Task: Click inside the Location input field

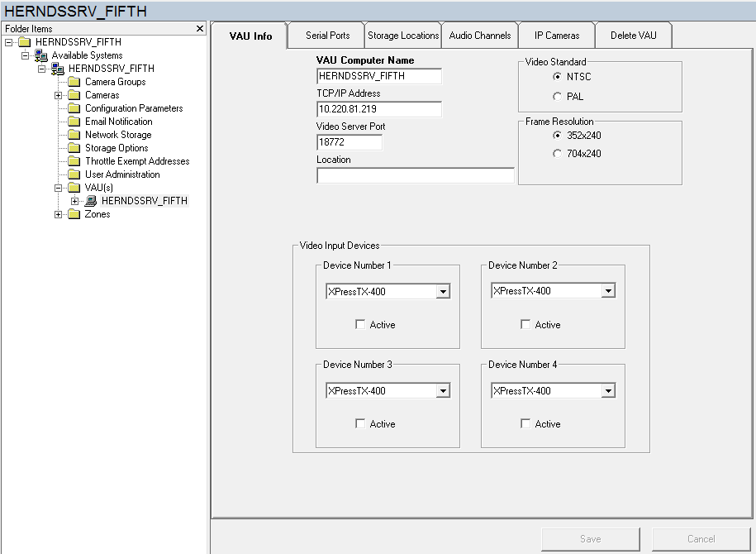Action: point(415,174)
